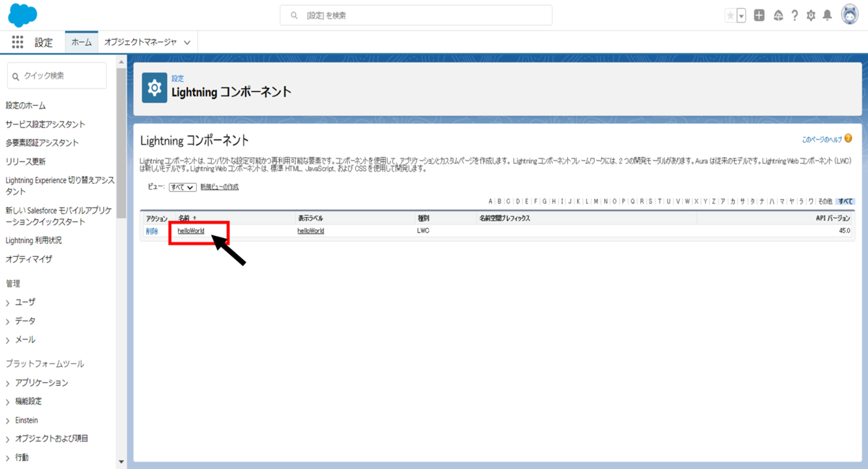This screenshot has height=469, width=868.
Task: Open the App Launcher grid icon
Action: [x=18, y=42]
